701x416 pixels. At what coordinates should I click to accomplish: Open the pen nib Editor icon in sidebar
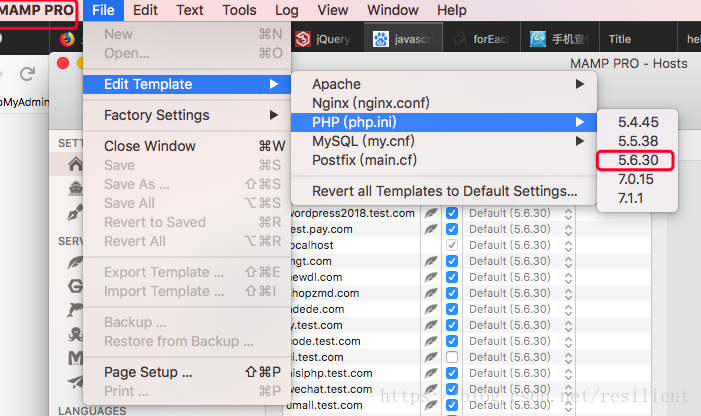point(75,212)
